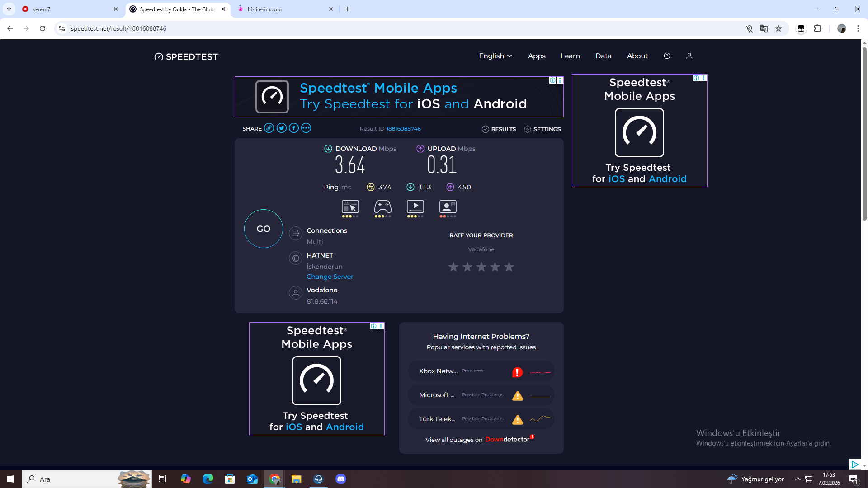
Task: Click the web browsing experience icon
Action: pyautogui.click(x=350, y=207)
